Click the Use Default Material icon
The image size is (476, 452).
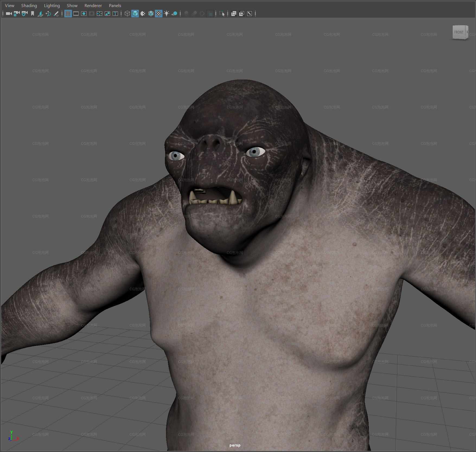[143, 14]
